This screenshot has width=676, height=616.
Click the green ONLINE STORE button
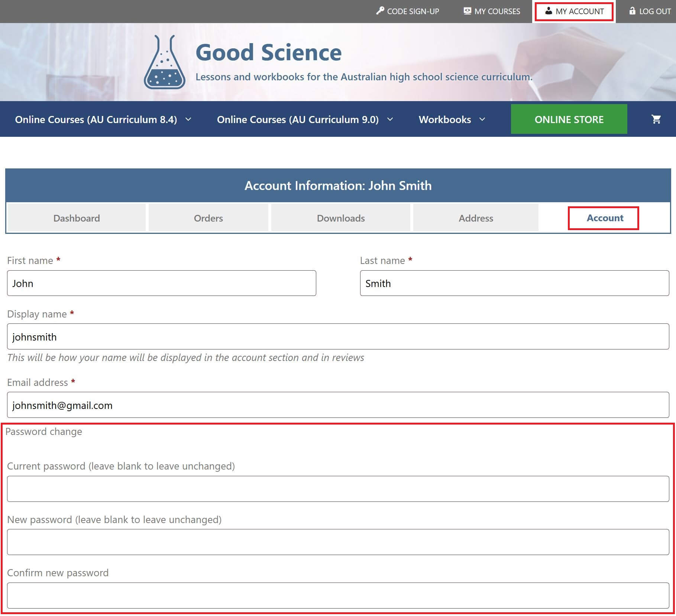[569, 119]
